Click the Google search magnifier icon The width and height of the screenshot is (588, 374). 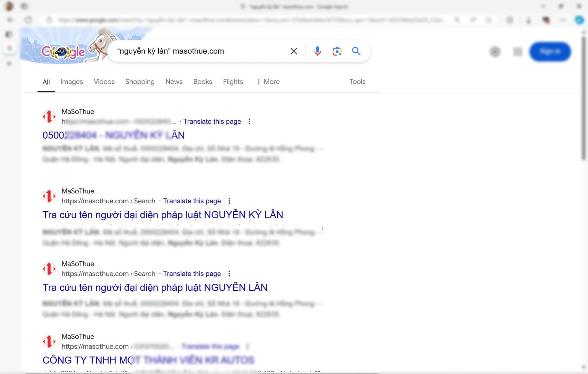356,51
